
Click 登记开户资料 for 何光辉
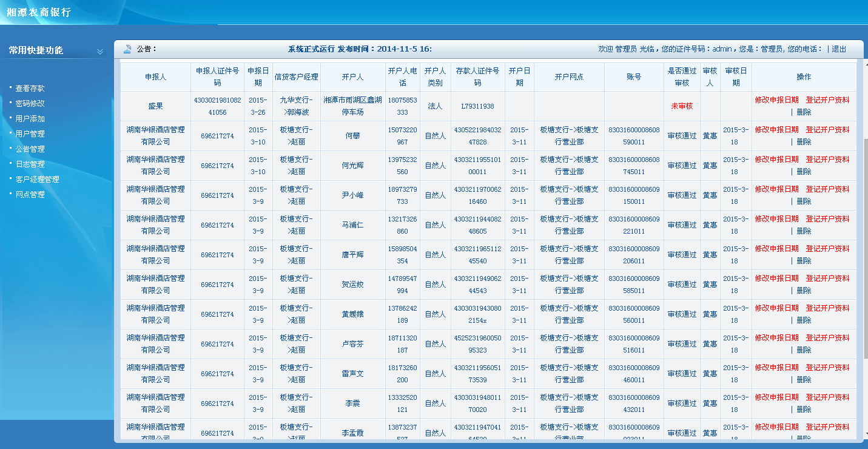[x=828, y=160]
